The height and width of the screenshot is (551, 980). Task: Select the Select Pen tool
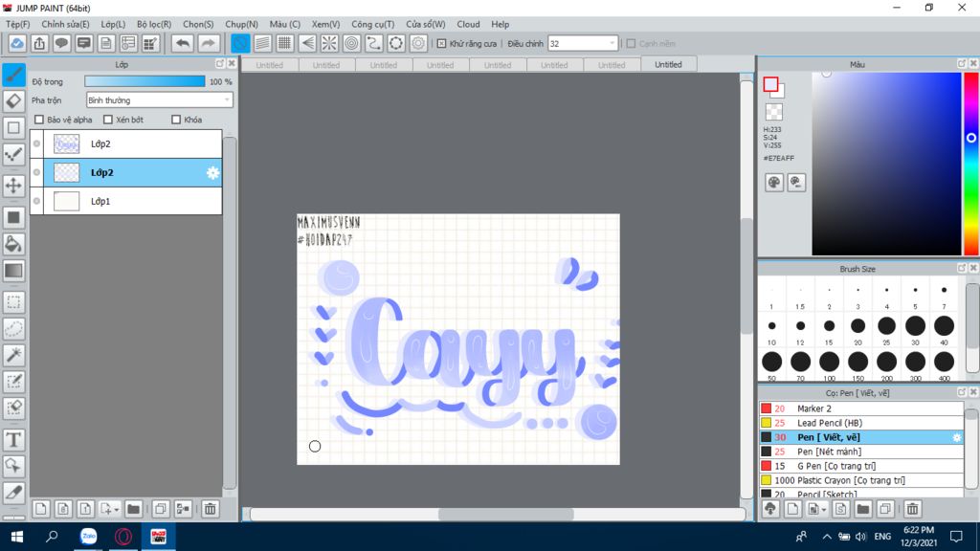click(13, 381)
